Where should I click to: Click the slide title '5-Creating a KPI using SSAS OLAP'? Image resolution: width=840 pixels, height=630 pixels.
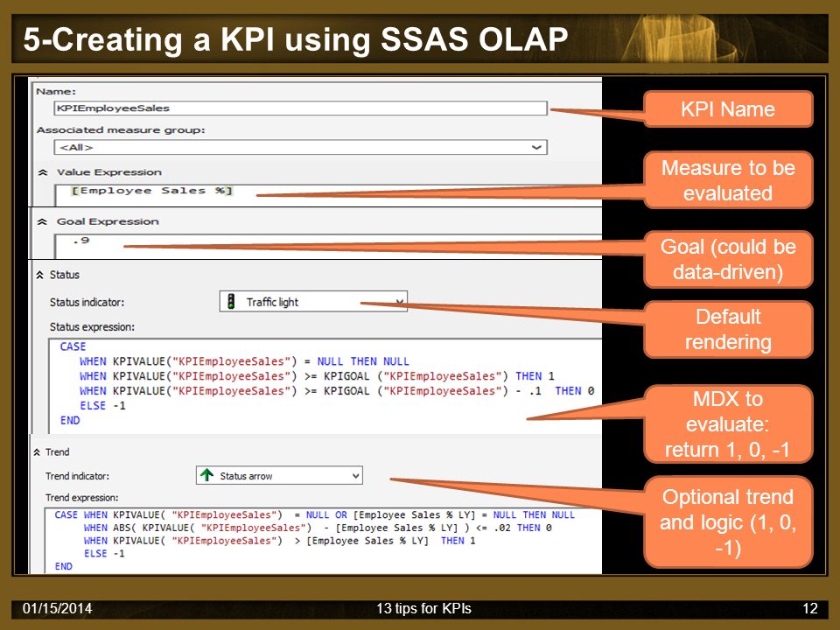(295, 39)
